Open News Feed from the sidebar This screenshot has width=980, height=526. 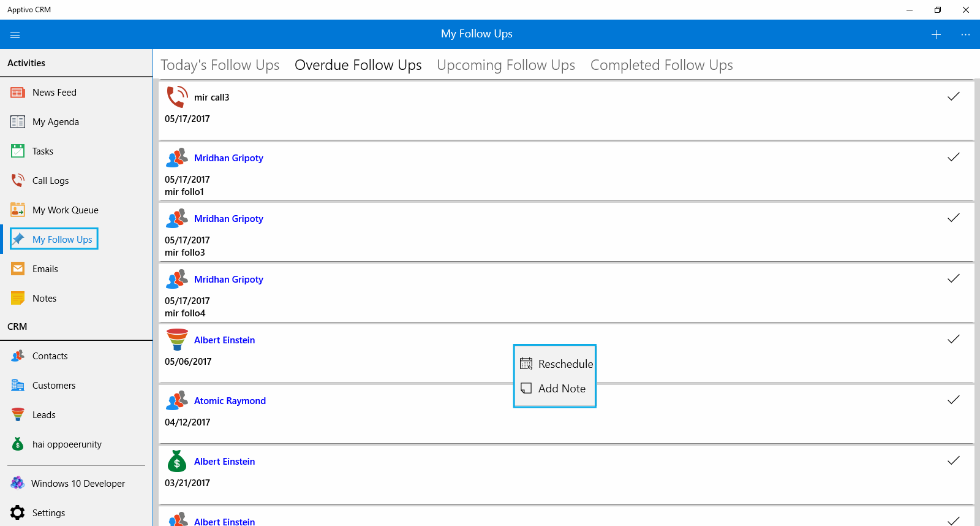tap(54, 93)
